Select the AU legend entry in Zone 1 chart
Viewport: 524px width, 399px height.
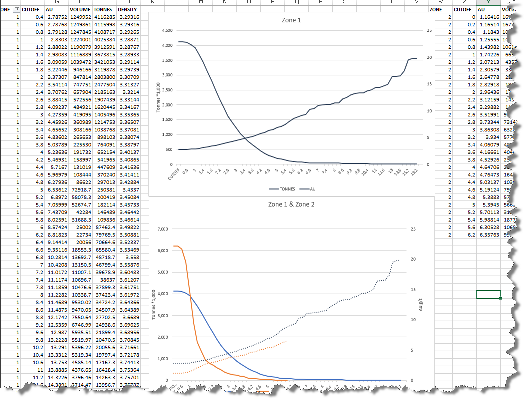[x=307, y=189]
